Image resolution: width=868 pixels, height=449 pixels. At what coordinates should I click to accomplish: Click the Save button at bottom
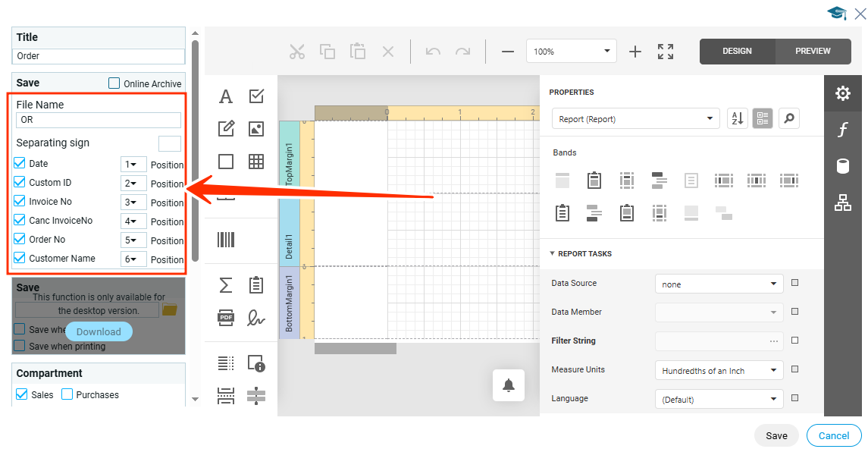[776, 435]
